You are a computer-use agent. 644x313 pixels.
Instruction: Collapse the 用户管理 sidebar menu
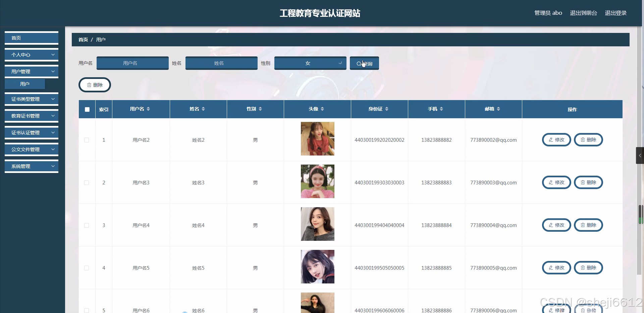[x=32, y=72]
